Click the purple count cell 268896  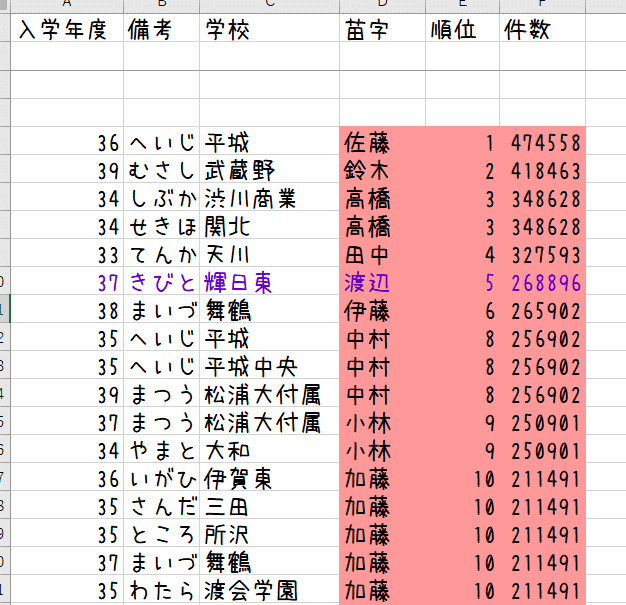pyautogui.click(x=542, y=281)
